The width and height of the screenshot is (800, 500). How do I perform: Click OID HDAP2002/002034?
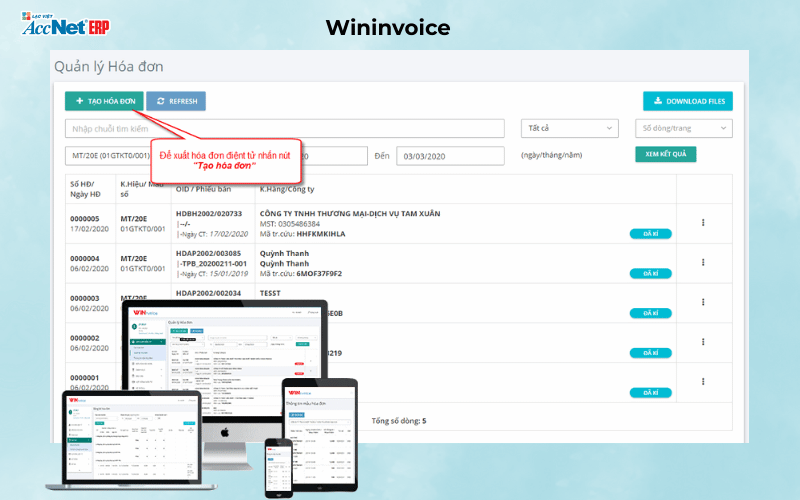(208, 293)
